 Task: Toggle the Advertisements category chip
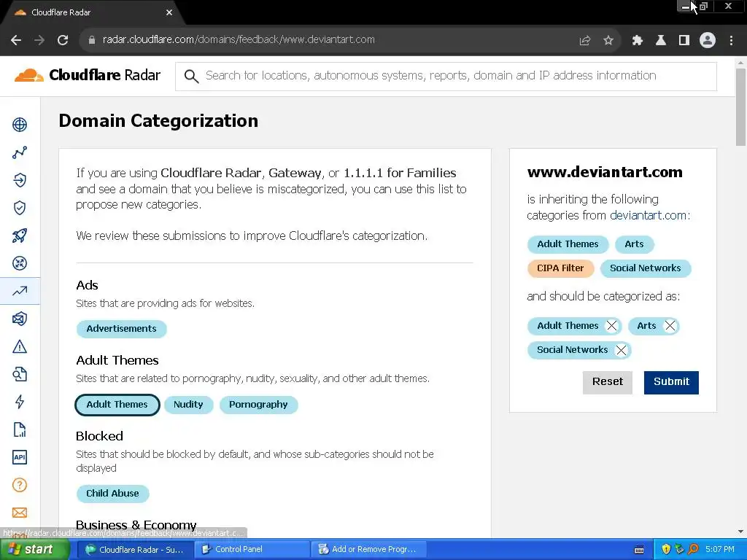(x=122, y=329)
